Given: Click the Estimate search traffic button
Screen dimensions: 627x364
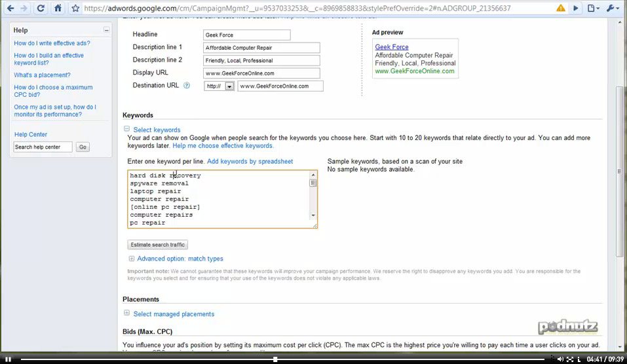Looking at the screenshot, I should point(157,245).
